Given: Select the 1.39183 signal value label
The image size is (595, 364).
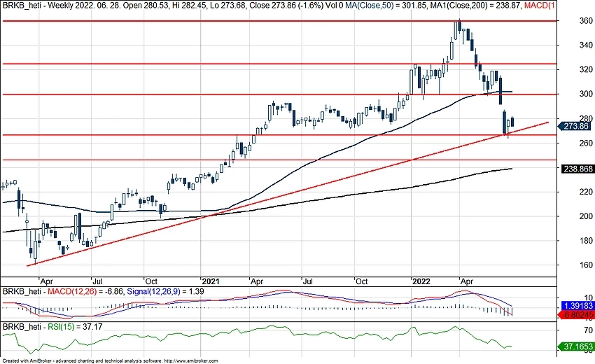Looking at the screenshot, I should (578, 307).
